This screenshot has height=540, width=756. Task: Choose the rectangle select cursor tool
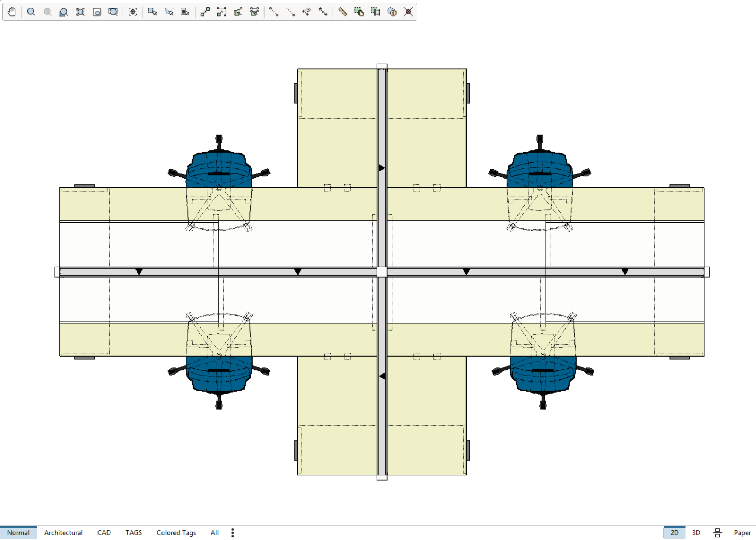tap(152, 12)
